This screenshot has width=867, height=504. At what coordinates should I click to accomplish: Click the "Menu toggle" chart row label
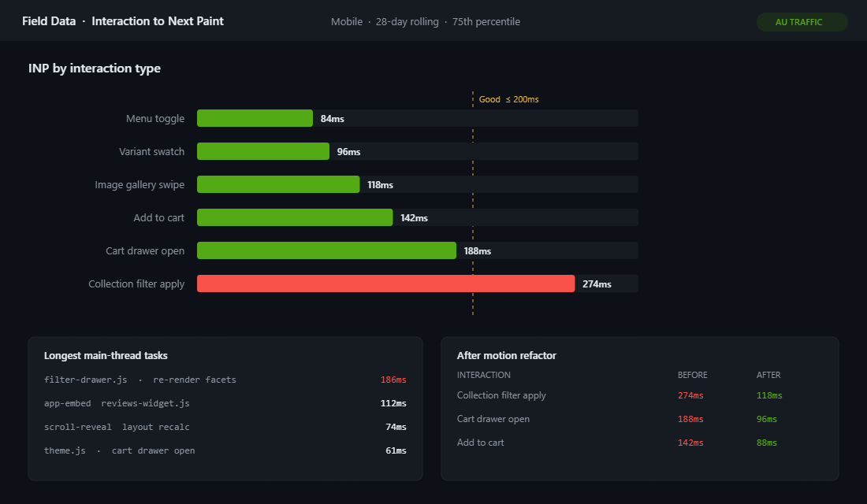pos(154,118)
